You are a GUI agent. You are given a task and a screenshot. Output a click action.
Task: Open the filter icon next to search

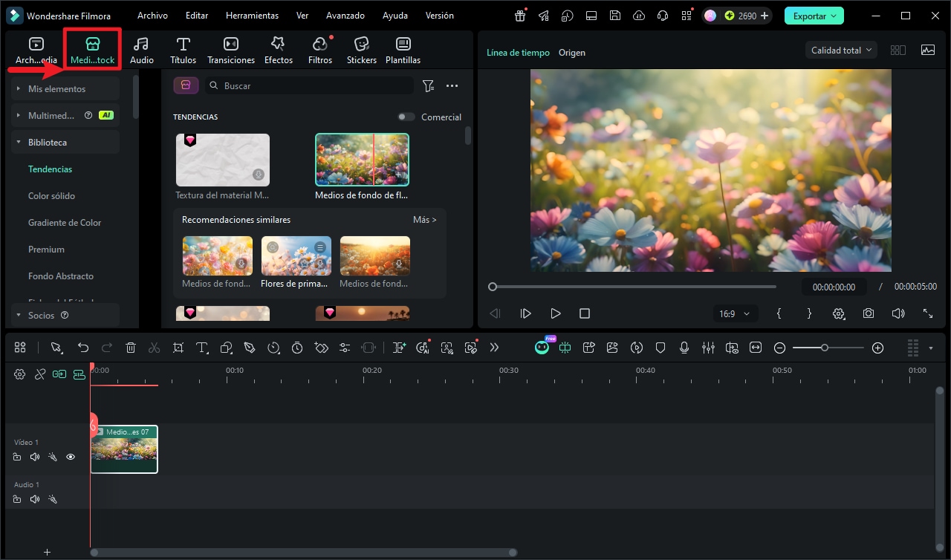coord(428,86)
